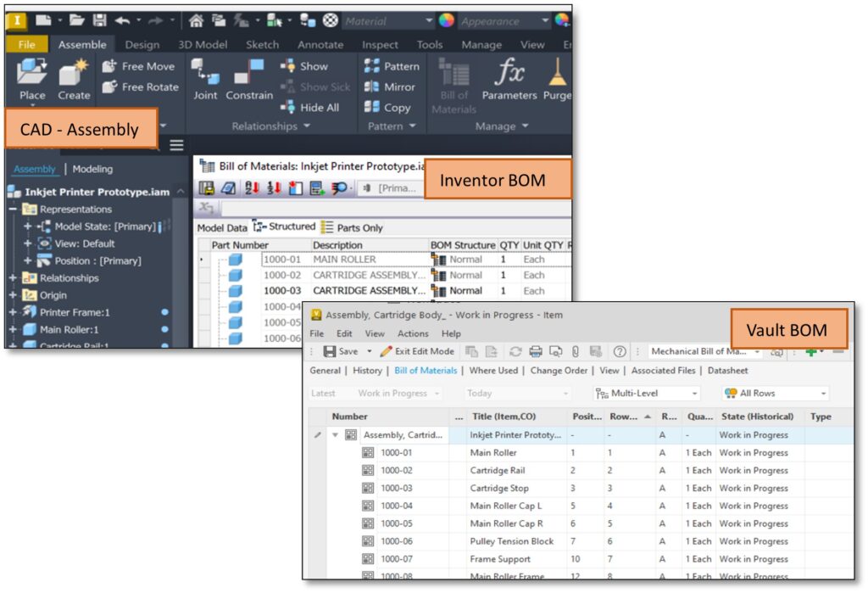Click the Create component icon
Viewport: 868px width, 593px height.
[74, 72]
